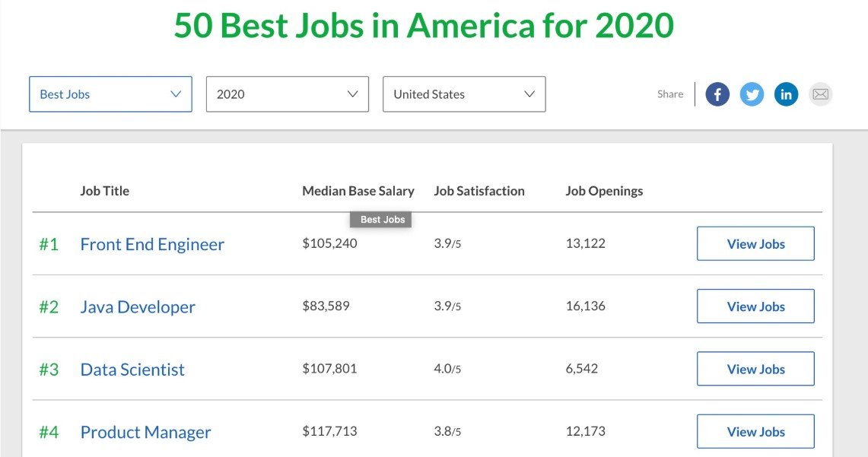Screen dimensions: 868x457
Task: Click the Job Title column header
Action: pyautogui.click(x=105, y=191)
